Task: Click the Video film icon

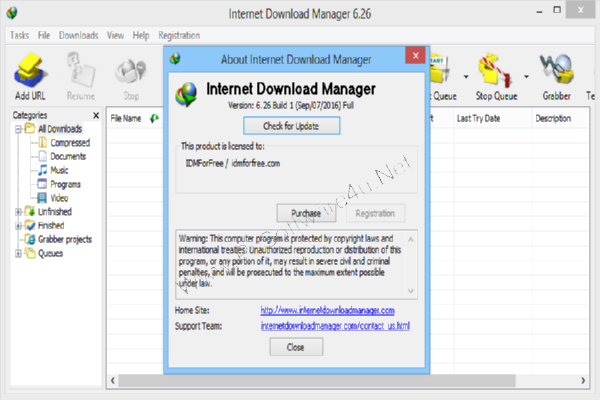Action: tap(42, 198)
